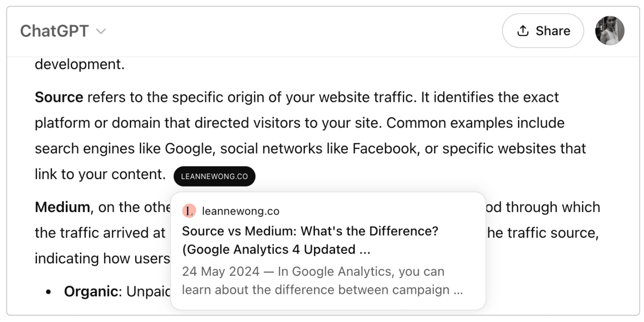Viewport: 644px width, 322px height.
Task: Click the chevron arrow beside ChatGPT
Action: pyautogui.click(x=101, y=31)
